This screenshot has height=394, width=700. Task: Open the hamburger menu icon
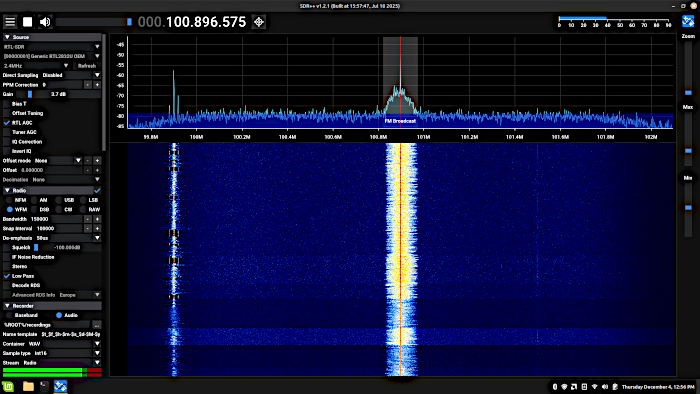(x=10, y=22)
